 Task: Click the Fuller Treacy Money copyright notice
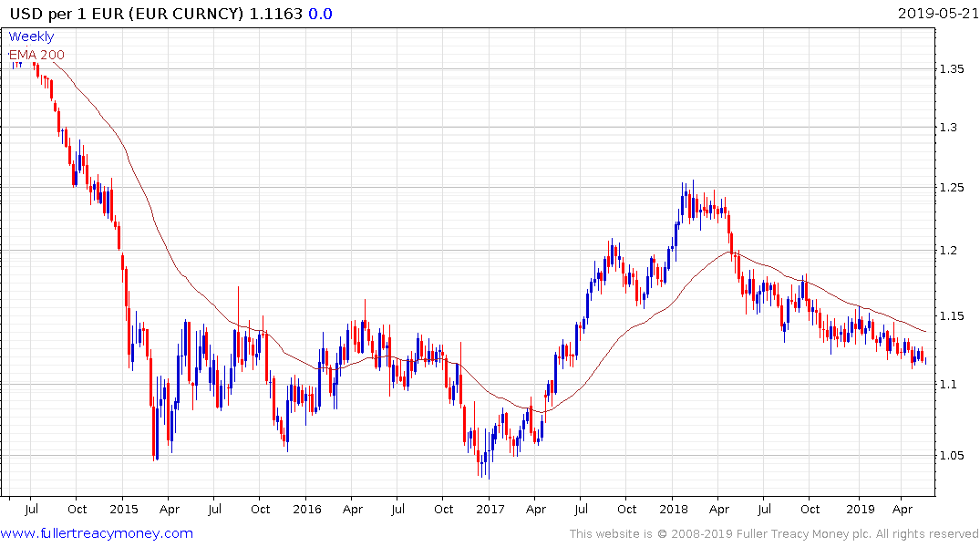click(x=774, y=534)
